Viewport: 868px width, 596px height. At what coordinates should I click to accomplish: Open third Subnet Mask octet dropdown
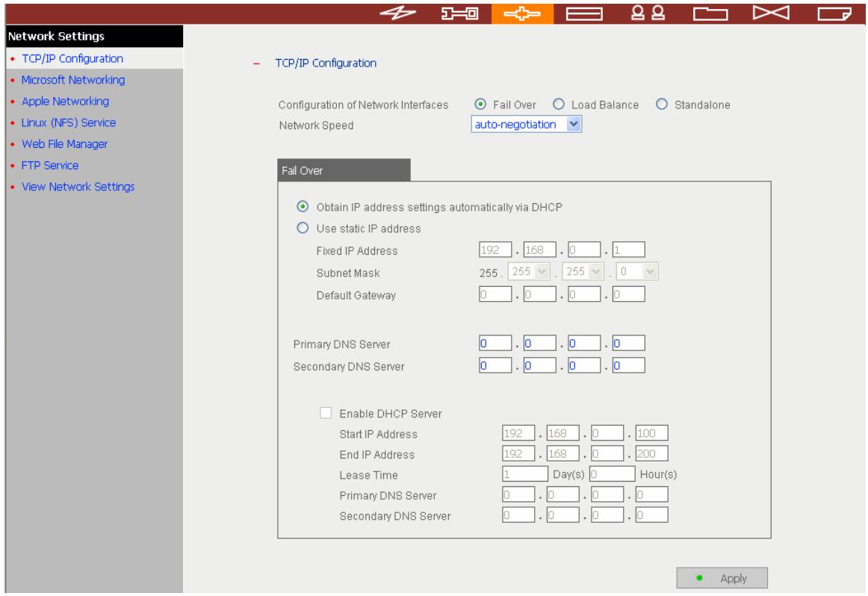[x=583, y=271]
